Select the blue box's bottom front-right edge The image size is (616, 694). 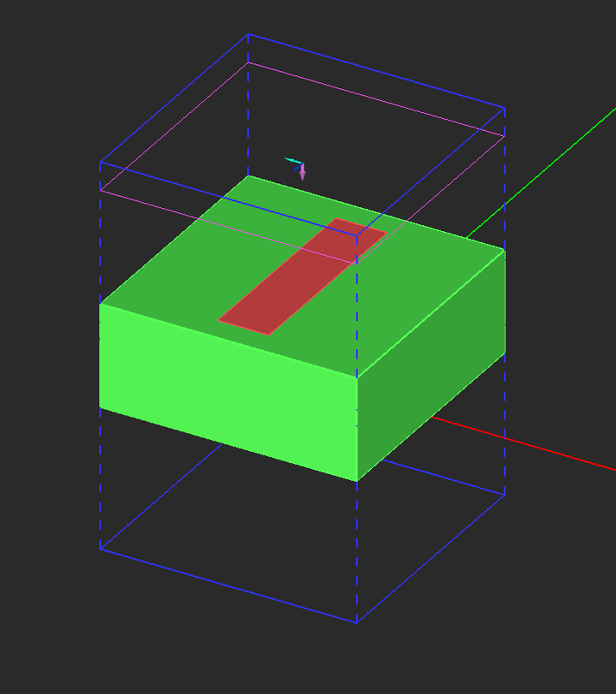click(430, 559)
